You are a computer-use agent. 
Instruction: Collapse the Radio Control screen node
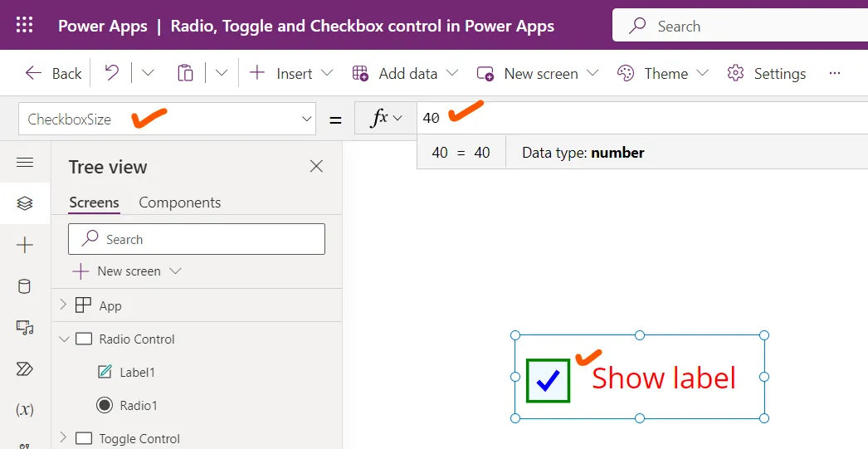(64, 339)
